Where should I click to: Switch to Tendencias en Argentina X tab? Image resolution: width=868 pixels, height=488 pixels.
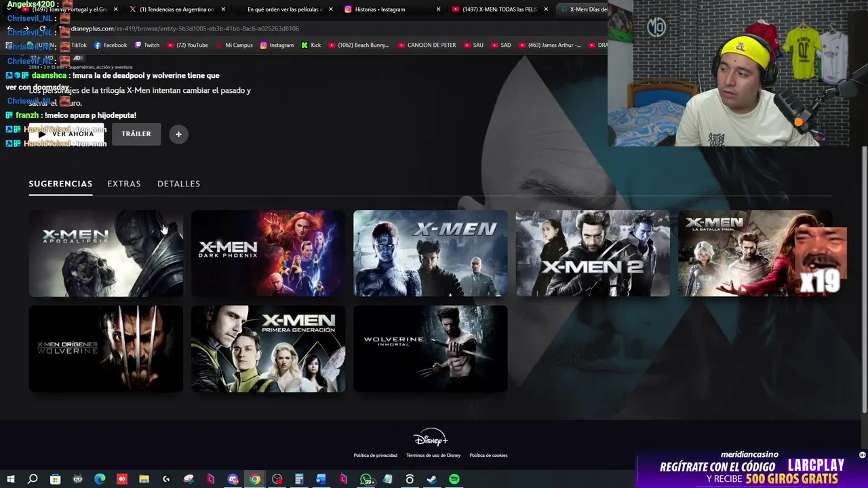pyautogui.click(x=176, y=9)
